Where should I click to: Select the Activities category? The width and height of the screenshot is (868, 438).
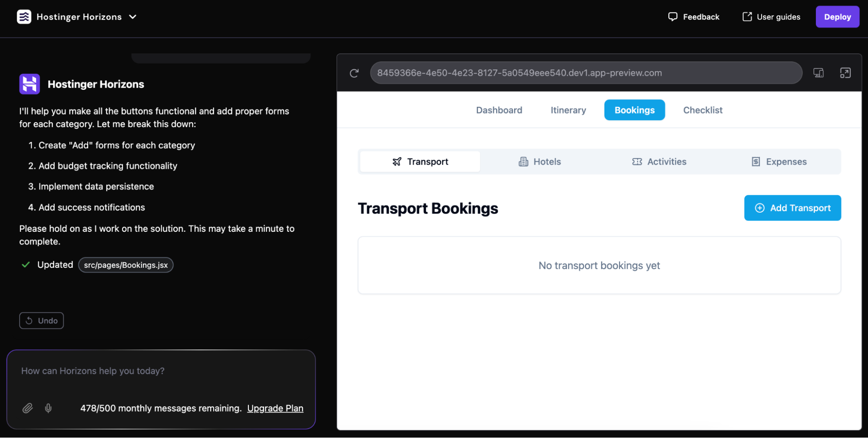(659, 161)
